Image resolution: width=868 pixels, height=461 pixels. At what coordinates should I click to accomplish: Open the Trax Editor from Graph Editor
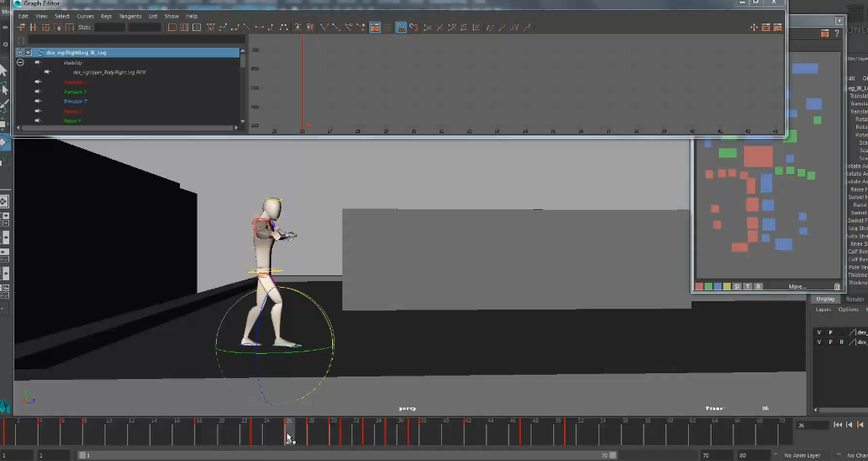coord(778,27)
